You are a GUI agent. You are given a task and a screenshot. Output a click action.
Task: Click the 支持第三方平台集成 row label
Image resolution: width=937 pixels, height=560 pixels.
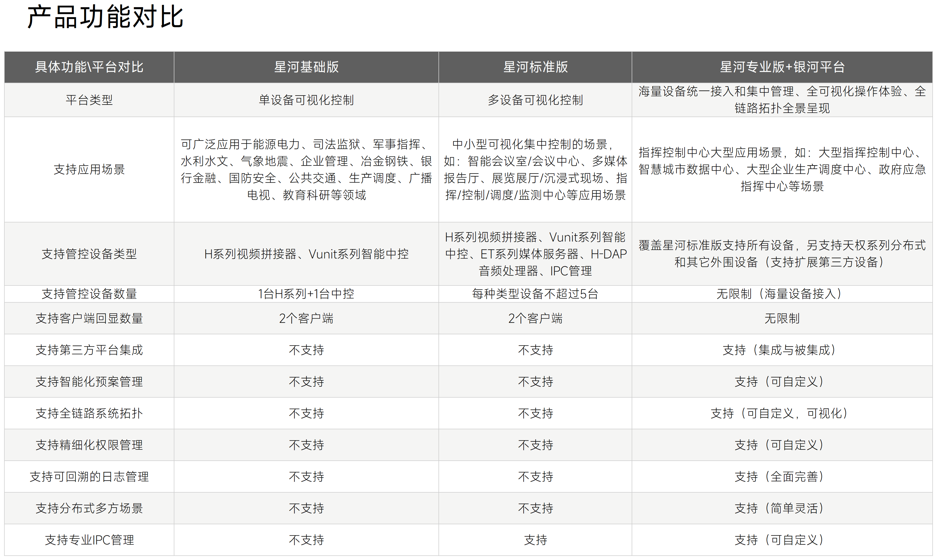(89, 350)
